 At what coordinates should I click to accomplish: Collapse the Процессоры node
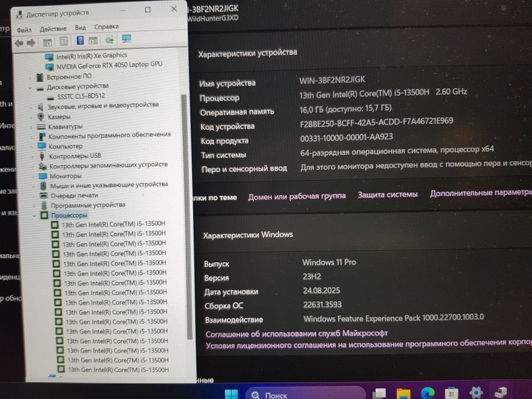(35, 216)
